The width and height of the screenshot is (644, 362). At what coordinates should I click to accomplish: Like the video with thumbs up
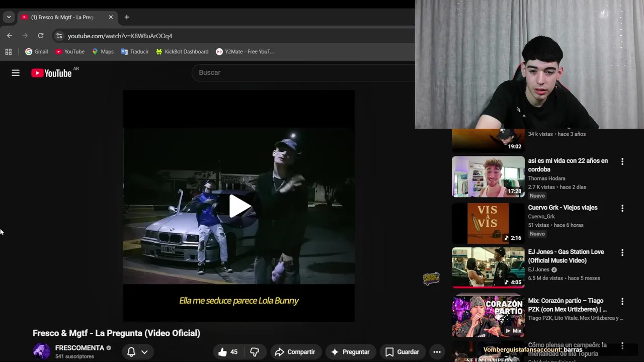(x=228, y=352)
